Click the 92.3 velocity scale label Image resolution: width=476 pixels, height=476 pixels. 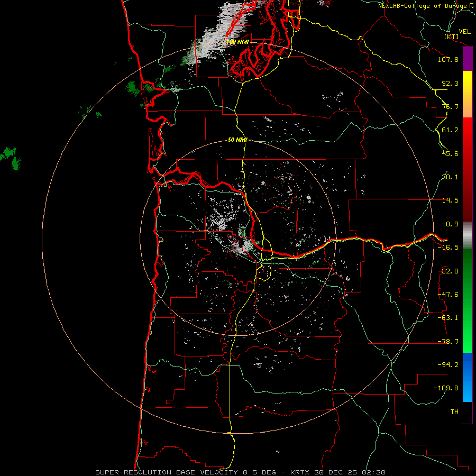click(x=450, y=83)
